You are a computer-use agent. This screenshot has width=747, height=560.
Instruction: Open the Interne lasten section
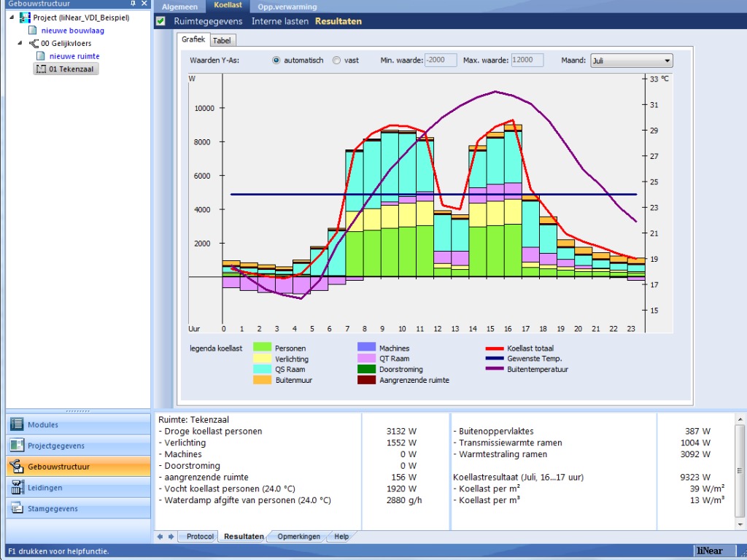tap(280, 21)
